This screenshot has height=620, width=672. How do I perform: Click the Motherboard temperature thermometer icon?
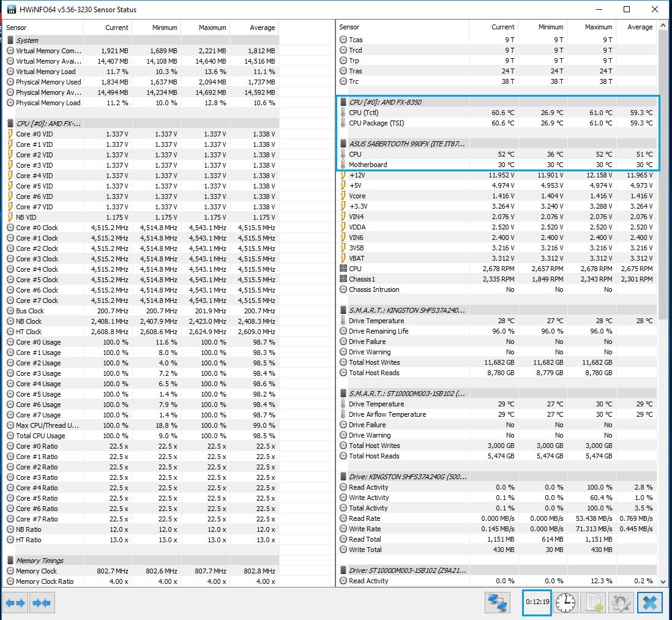[x=343, y=165]
